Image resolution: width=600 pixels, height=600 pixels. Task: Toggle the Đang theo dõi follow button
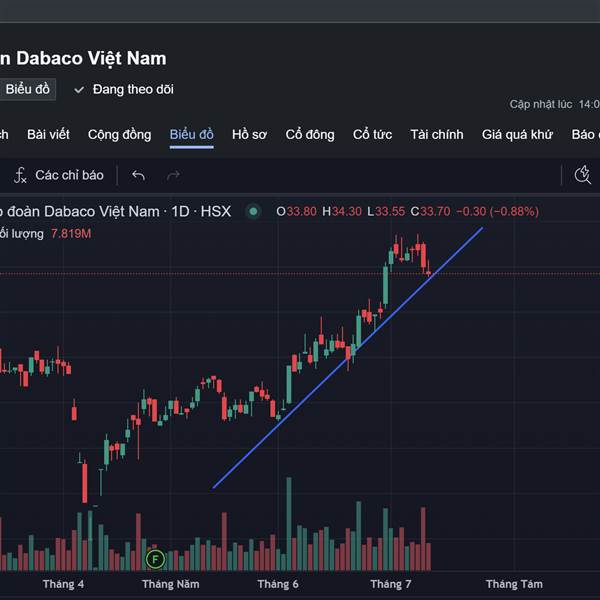(124, 90)
